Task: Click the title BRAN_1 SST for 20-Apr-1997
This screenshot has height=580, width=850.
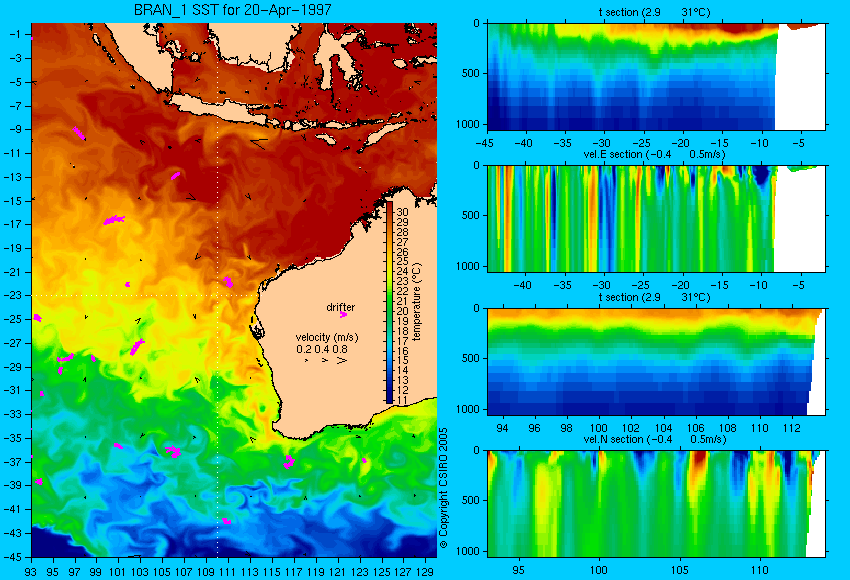Action: 233,10
